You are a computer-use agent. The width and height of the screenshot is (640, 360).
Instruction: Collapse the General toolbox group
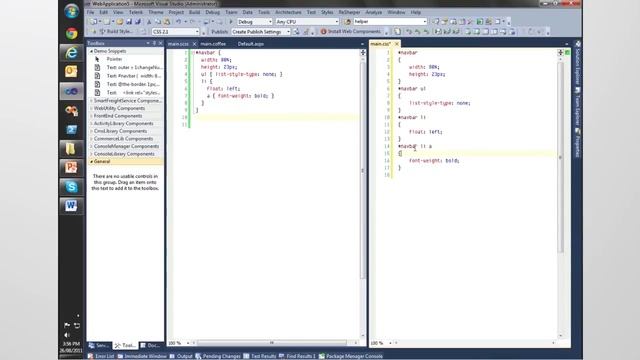click(91, 162)
